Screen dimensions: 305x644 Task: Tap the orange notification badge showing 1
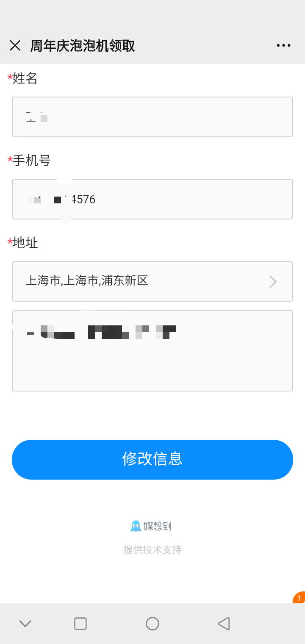[299, 598]
